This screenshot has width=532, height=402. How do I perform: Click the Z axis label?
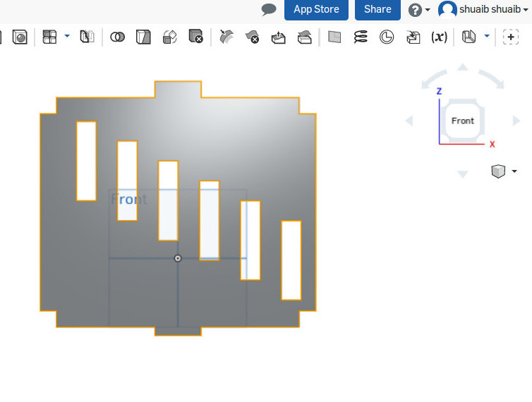click(x=439, y=91)
